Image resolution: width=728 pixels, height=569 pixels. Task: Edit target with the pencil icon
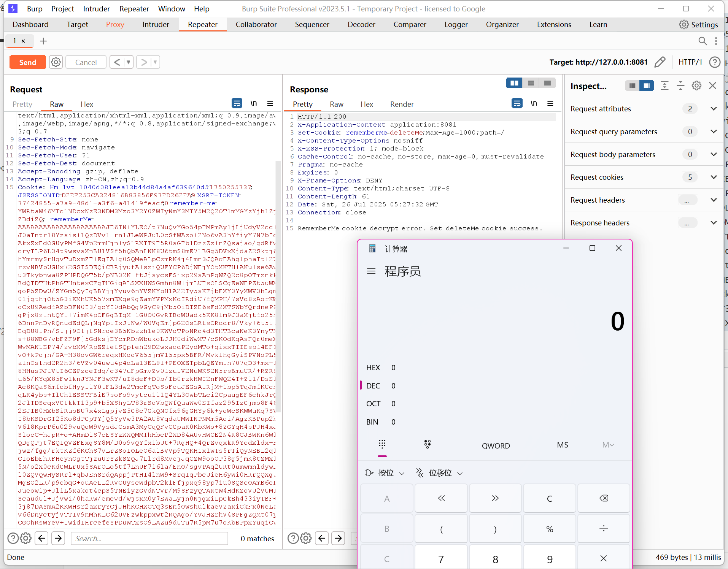[x=660, y=62]
